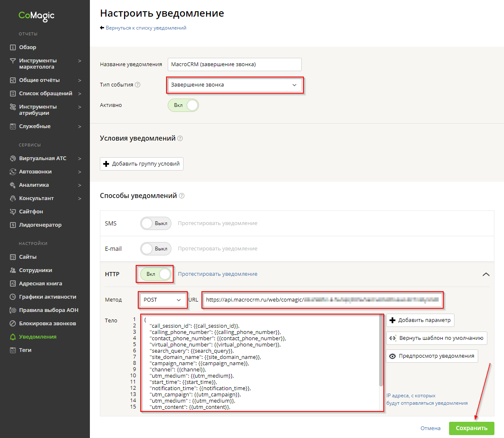Click the eye icon for Предпросмотр уведомления
Viewport: 504px width, 438px height.
[392, 356]
